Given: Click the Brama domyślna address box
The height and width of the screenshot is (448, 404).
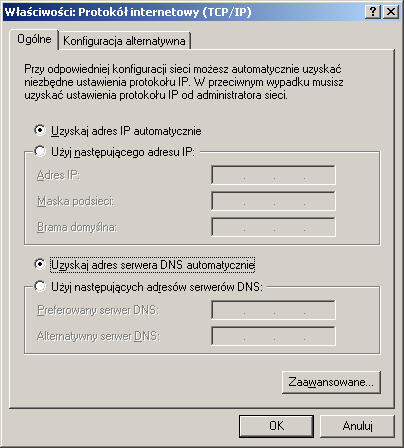Looking at the screenshot, I should point(273,227).
